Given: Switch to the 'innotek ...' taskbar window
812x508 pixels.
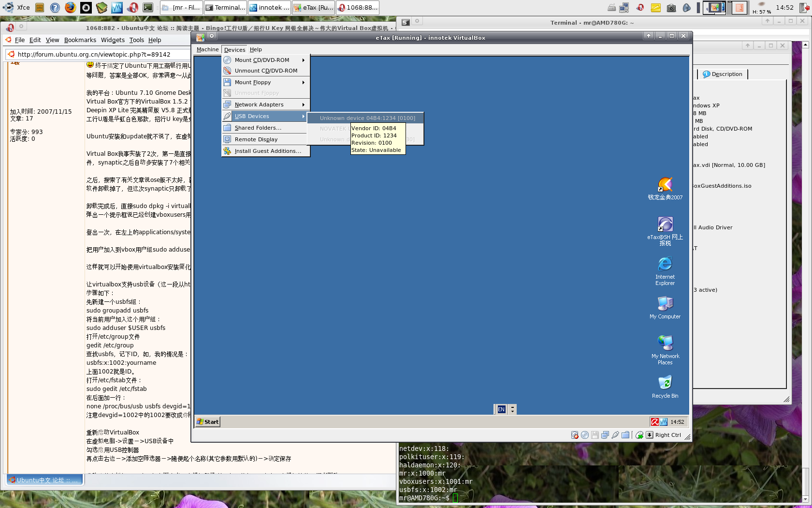Looking at the screenshot, I should point(269,7).
